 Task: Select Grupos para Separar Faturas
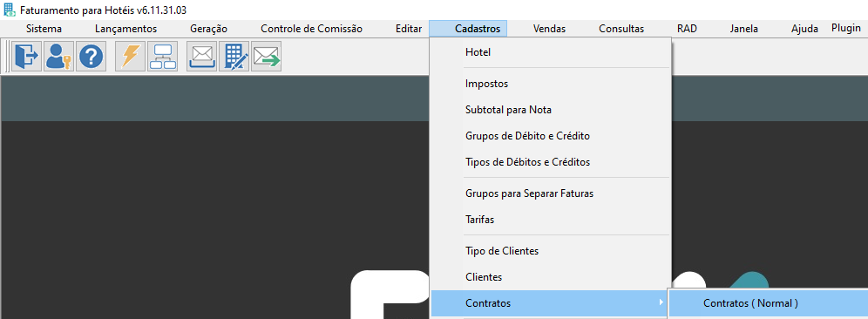pyautogui.click(x=550, y=193)
